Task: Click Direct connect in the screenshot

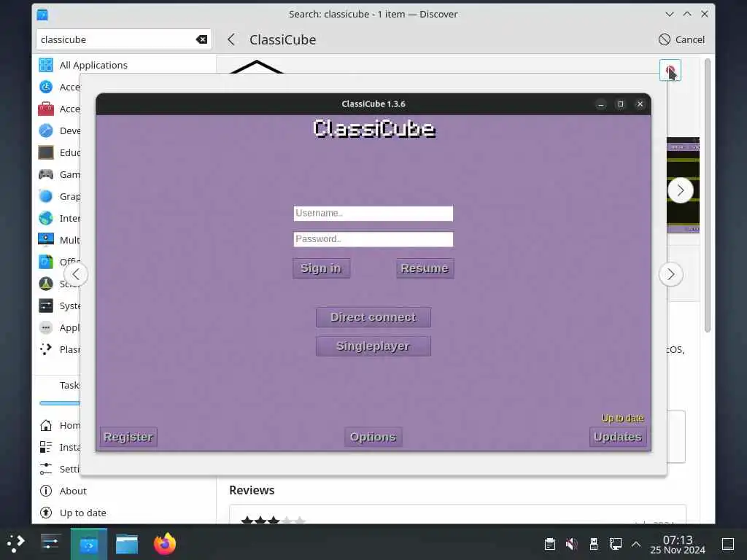Action: tap(373, 317)
